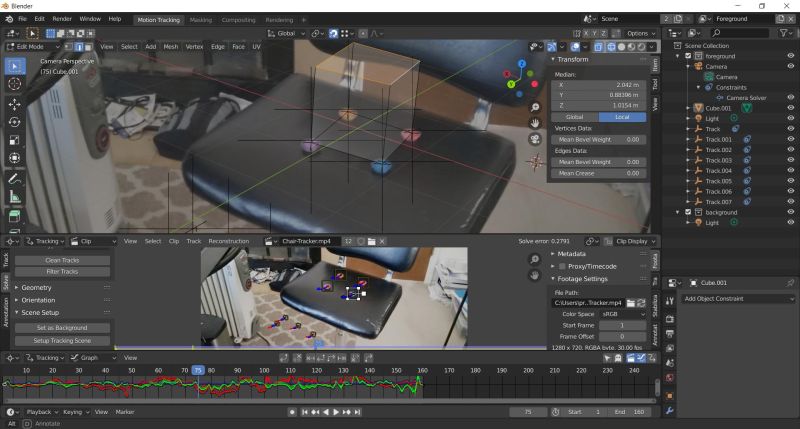Unlink the Chair-Tracker.mp4 clip with X
The image size is (800, 429).
pos(382,241)
